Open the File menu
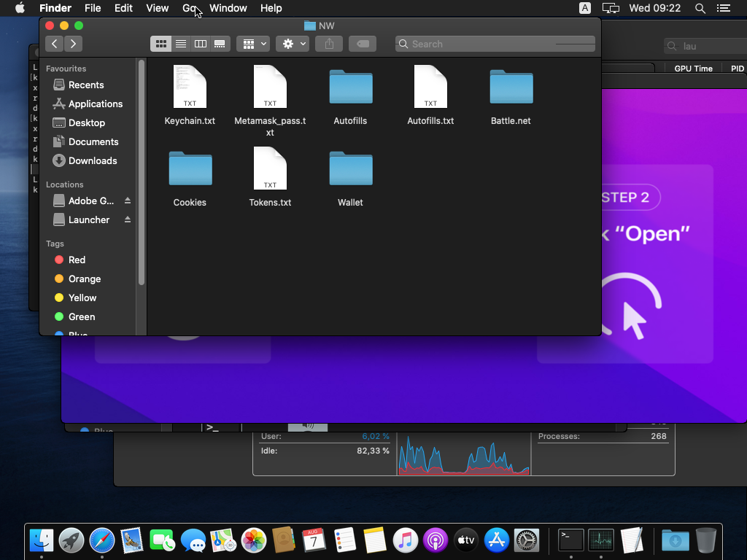The image size is (747, 560). 93,8
